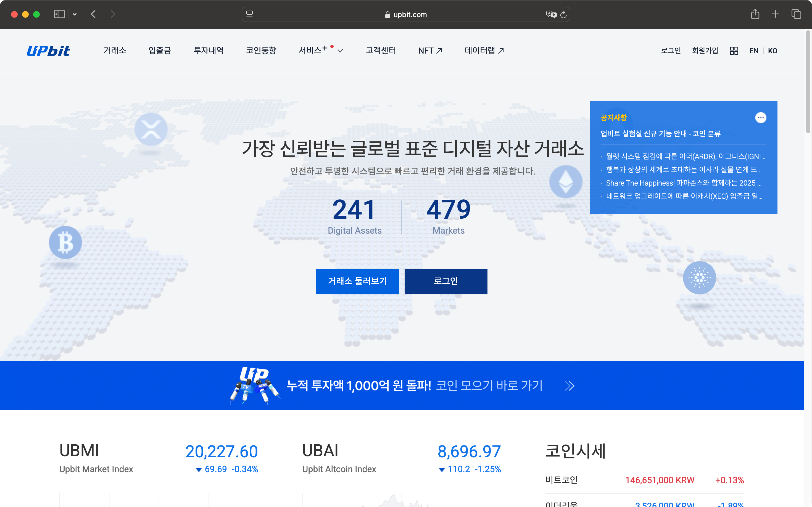Screen dimensions: 812x507
Task: Click the banner double-arrow icon
Action: pos(570,386)
